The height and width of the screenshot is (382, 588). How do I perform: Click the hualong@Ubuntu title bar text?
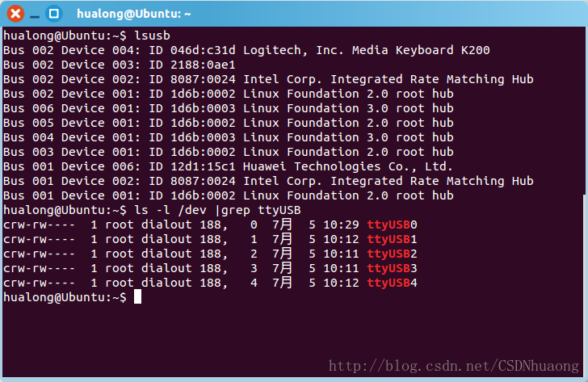point(133,13)
